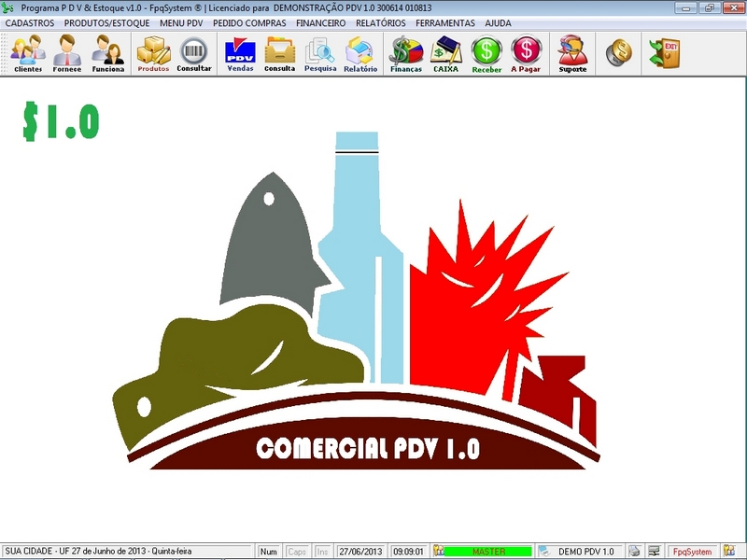747x560 pixels.
Task: Click the printer icon in status bar
Action: [634, 552]
